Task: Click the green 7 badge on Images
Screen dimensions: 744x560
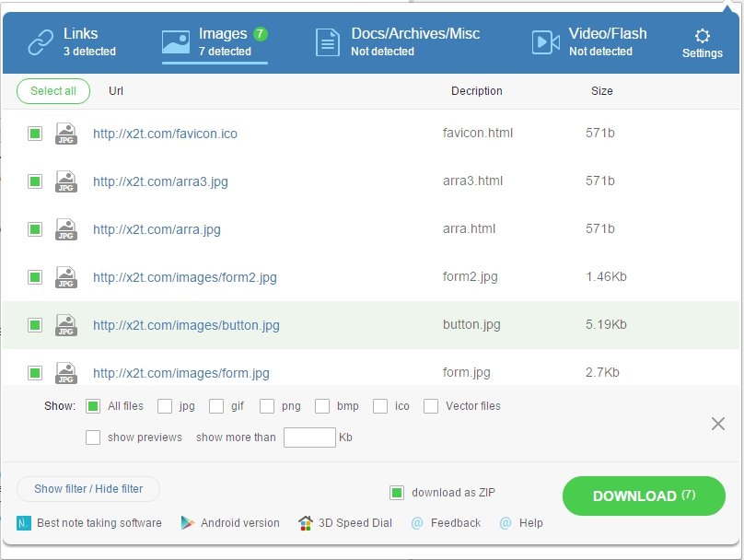Action: [x=260, y=34]
